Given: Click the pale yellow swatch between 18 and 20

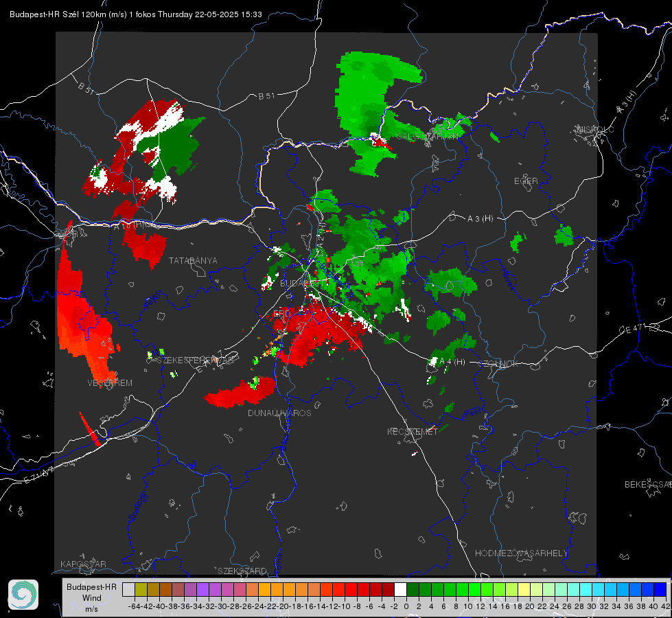Looking at the screenshot, I should click(524, 590).
